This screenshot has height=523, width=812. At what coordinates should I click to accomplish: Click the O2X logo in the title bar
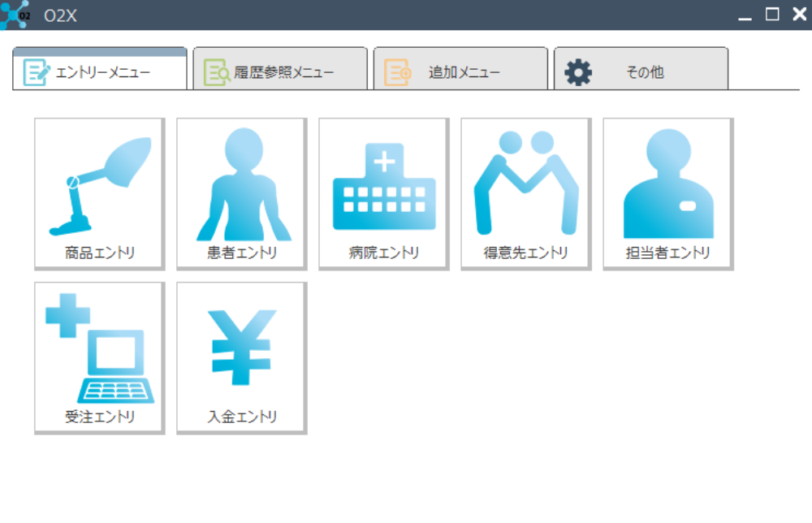tap(14, 13)
